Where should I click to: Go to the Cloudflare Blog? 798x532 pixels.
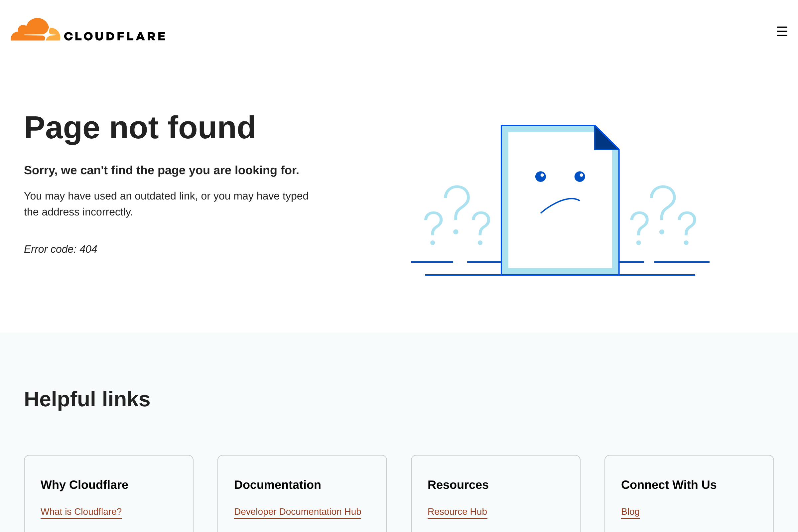click(630, 511)
